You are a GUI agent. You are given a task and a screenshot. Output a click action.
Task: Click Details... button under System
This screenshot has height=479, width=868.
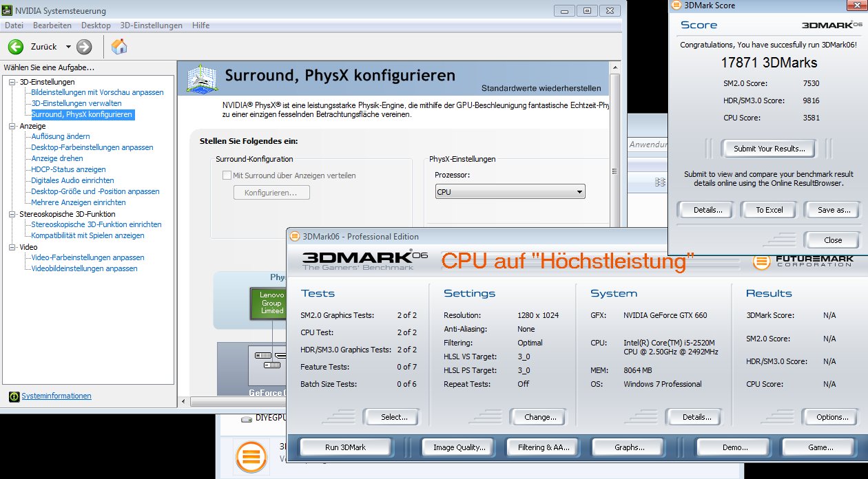tap(696, 417)
